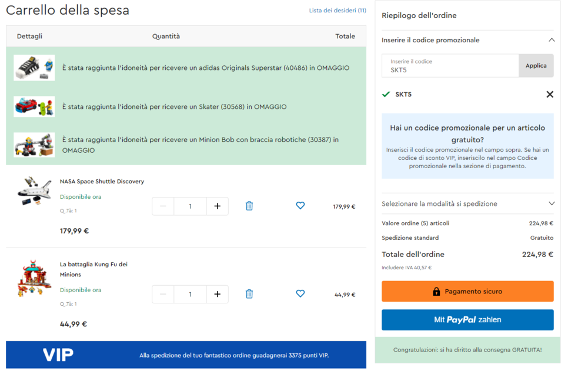The height and width of the screenshot is (371, 588).
Task: Increase Minions Kung Fu set quantity with plus
Action: click(217, 294)
